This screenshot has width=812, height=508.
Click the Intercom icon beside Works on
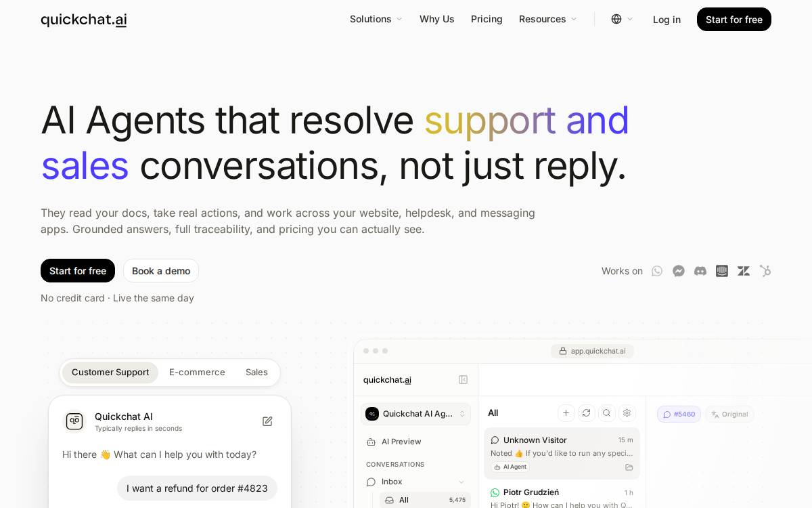click(x=722, y=271)
